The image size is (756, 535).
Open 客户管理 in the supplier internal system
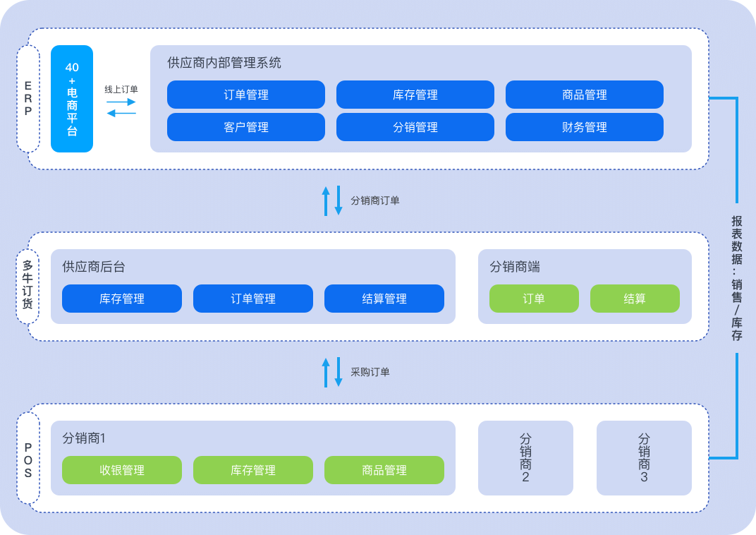tap(246, 127)
